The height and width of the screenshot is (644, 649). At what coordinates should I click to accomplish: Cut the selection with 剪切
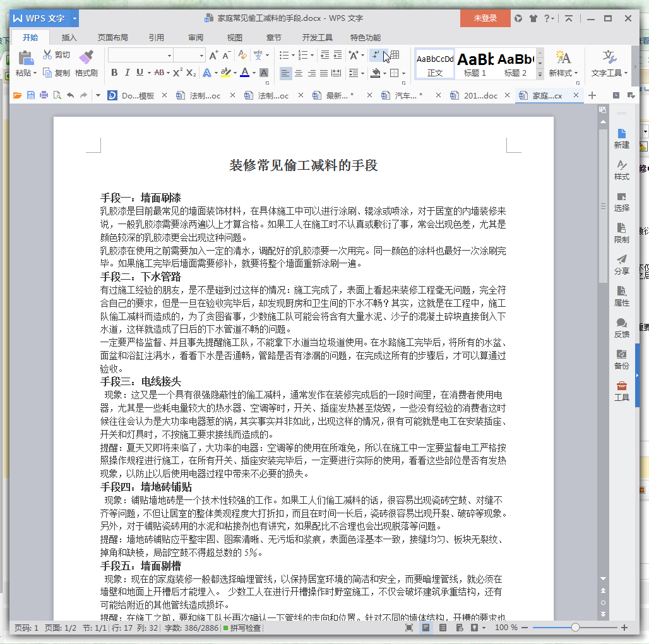[x=57, y=55]
